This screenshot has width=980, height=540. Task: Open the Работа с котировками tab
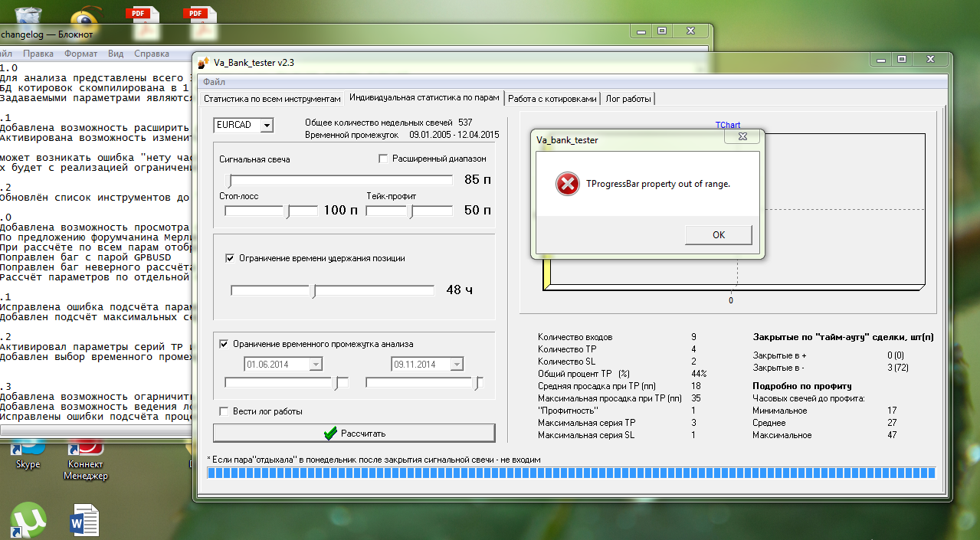pyautogui.click(x=552, y=99)
